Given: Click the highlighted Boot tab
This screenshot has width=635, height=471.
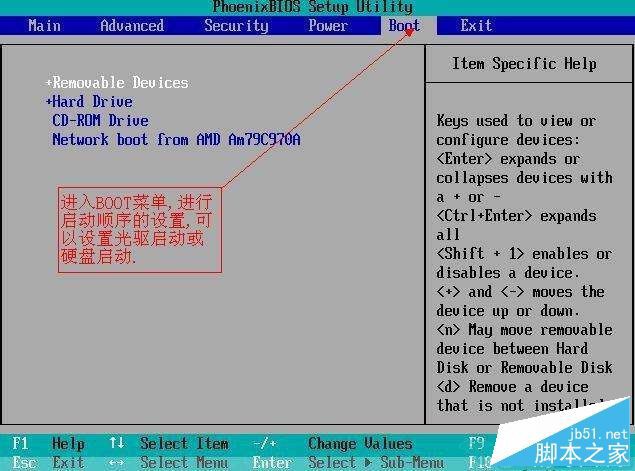Looking at the screenshot, I should [404, 26].
